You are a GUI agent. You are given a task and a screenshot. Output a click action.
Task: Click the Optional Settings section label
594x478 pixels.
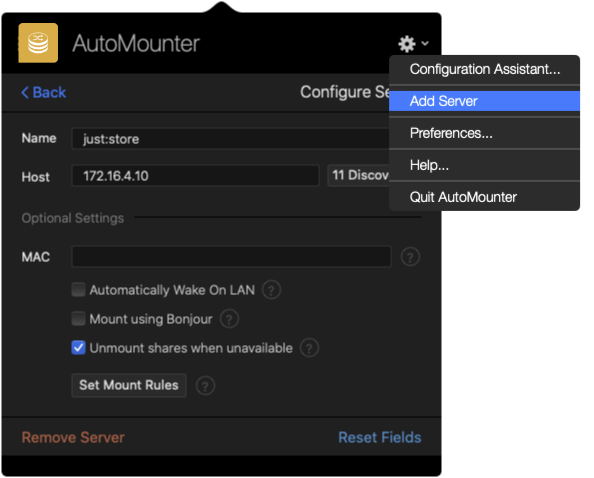(73, 218)
